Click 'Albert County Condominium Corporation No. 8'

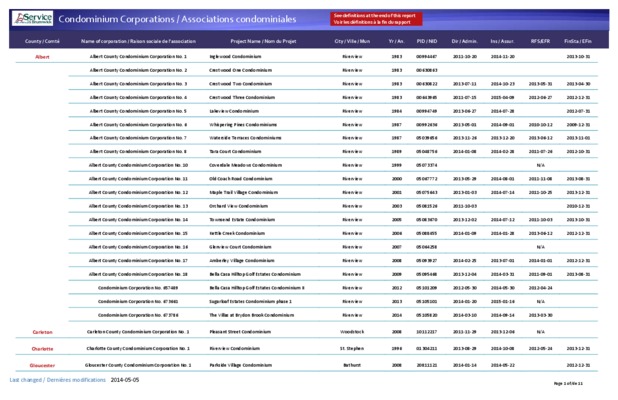coord(138,151)
